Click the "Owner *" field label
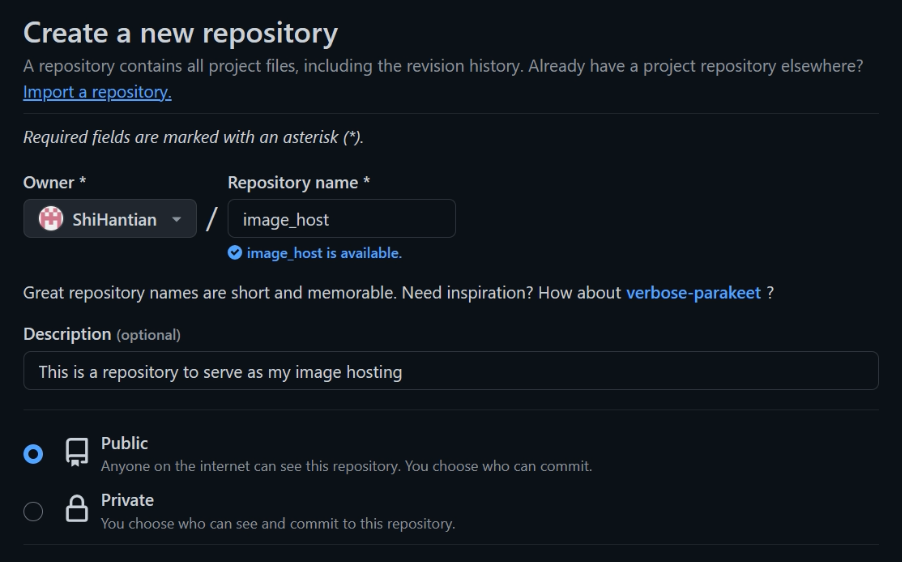This screenshot has height=562, width=902. tap(54, 182)
